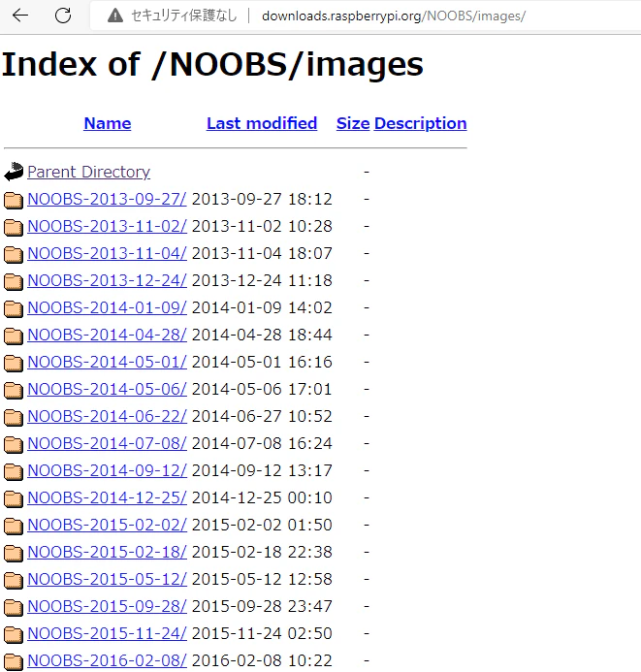
Task: Click folder icon beside NOOBS-2014-05-01
Action: (x=14, y=363)
